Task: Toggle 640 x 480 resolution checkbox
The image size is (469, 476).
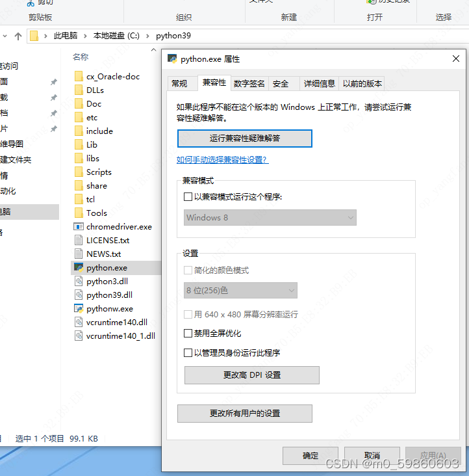Action: pyautogui.click(x=188, y=314)
